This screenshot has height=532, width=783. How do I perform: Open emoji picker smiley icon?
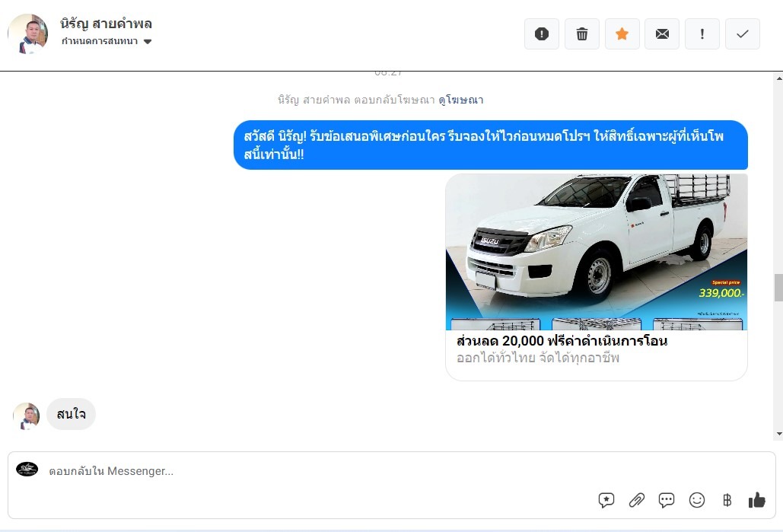coord(696,500)
